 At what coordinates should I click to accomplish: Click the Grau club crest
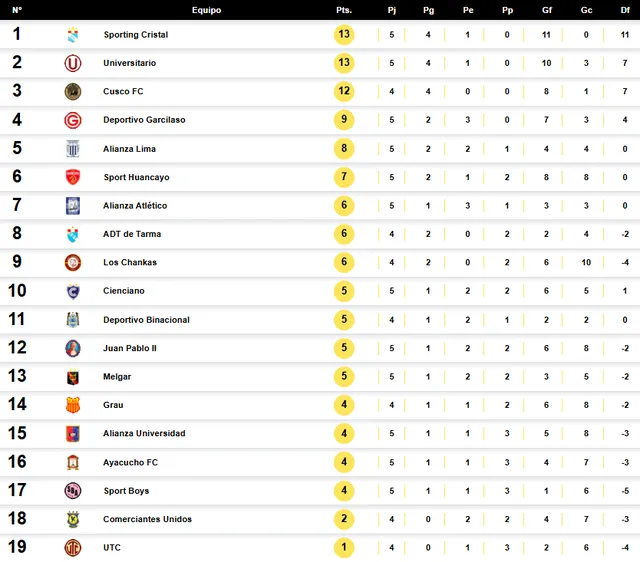click(72, 405)
